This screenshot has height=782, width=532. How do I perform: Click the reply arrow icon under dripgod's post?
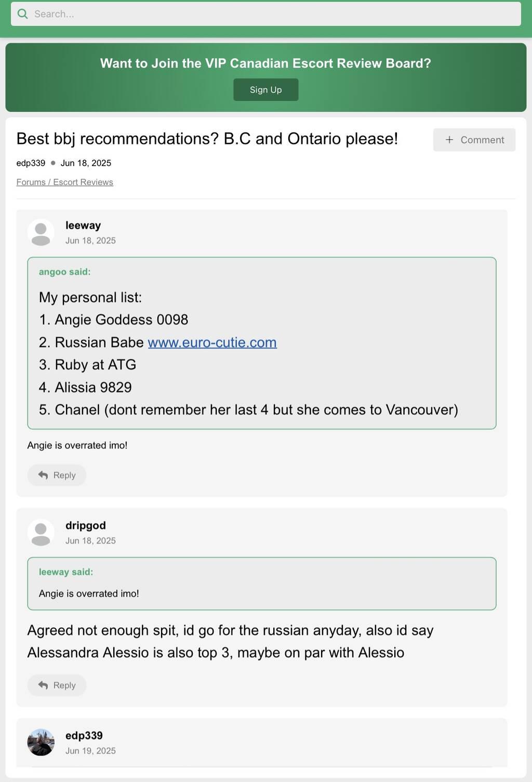pos(43,685)
